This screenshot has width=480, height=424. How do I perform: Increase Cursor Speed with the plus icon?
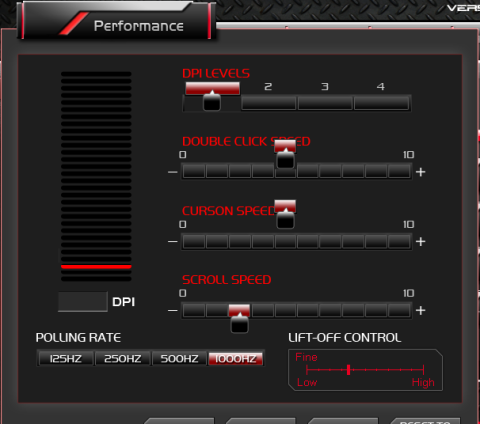pyautogui.click(x=421, y=241)
